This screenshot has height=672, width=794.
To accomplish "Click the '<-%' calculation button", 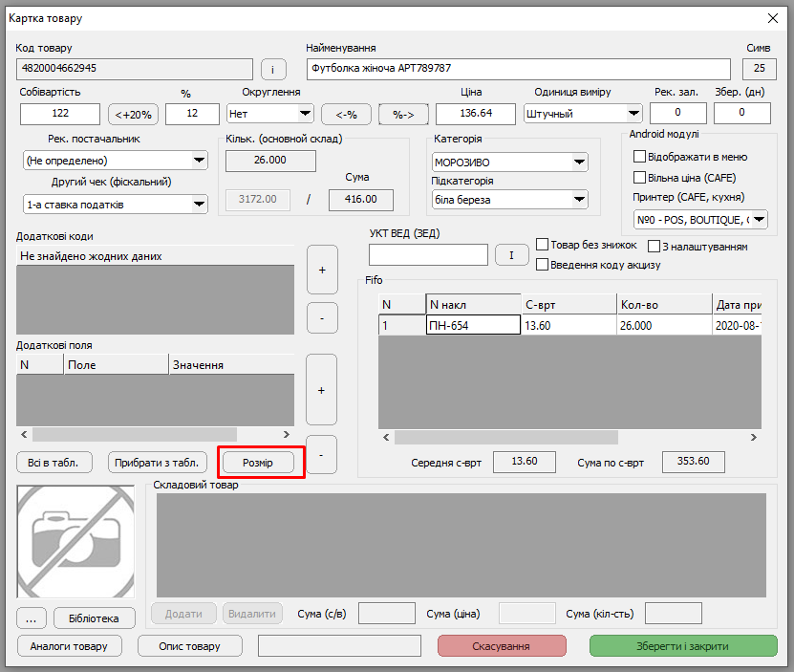I will point(345,114).
